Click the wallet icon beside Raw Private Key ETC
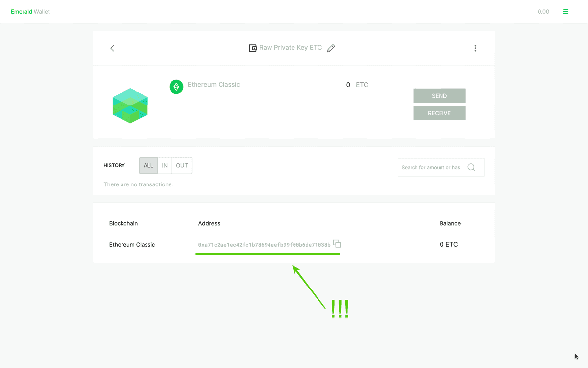Viewport: 588px width, 368px height. [x=252, y=48]
